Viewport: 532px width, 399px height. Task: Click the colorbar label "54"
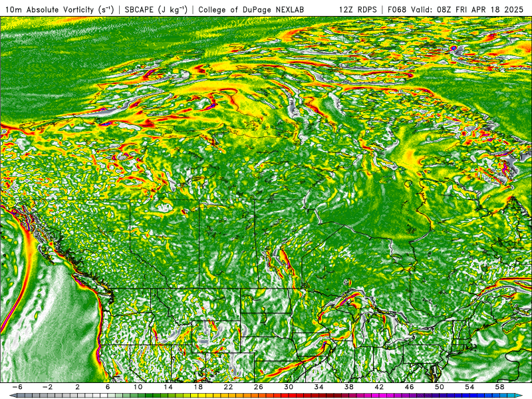(469, 387)
